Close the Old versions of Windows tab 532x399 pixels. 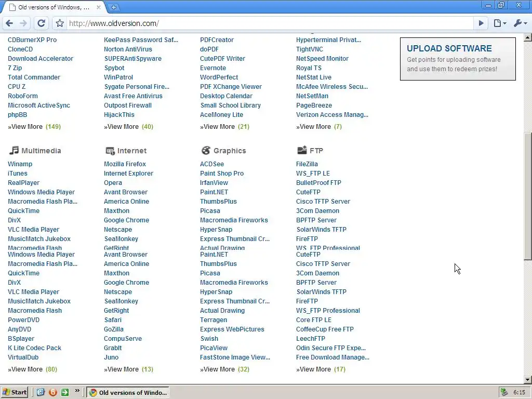pyautogui.click(x=98, y=7)
